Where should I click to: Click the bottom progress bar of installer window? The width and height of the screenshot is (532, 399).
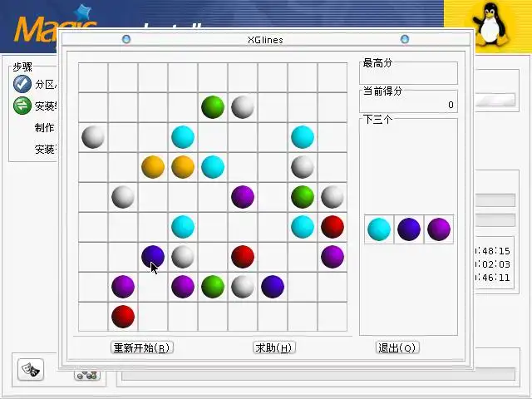(318, 374)
